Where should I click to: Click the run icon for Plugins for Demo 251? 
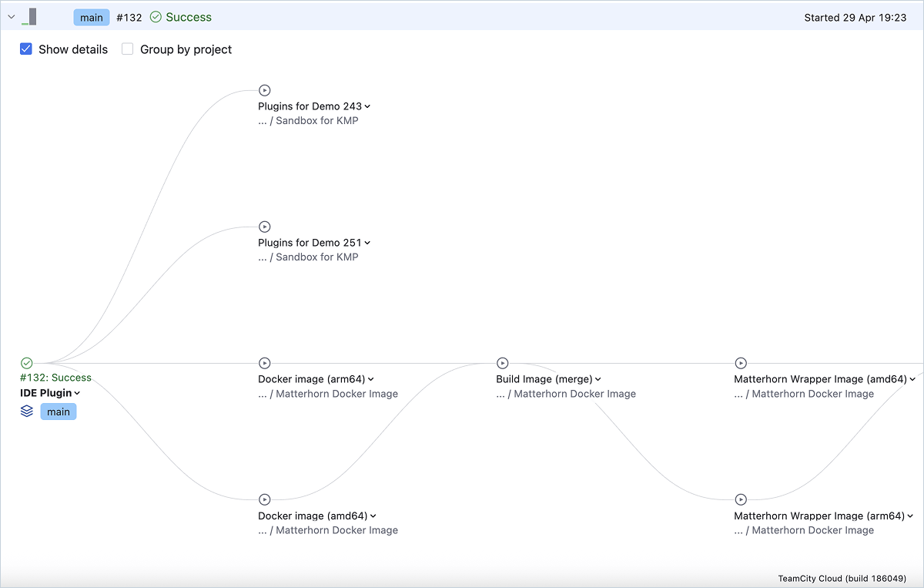tap(265, 227)
